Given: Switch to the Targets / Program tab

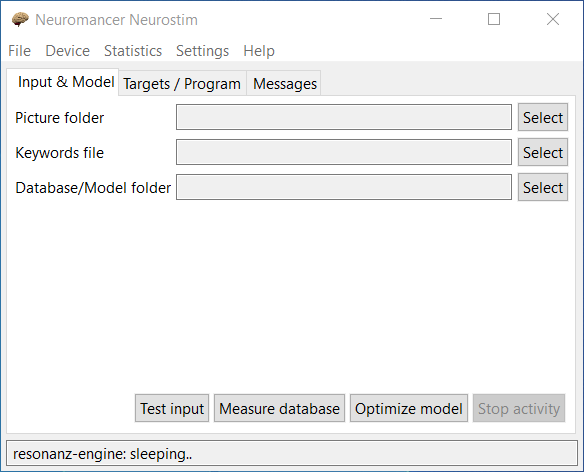Looking at the screenshot, I should coord(182,83).
